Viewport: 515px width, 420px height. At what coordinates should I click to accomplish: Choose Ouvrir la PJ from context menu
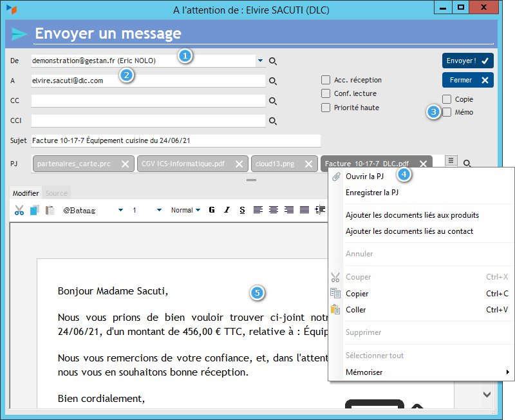click(365, 176)
